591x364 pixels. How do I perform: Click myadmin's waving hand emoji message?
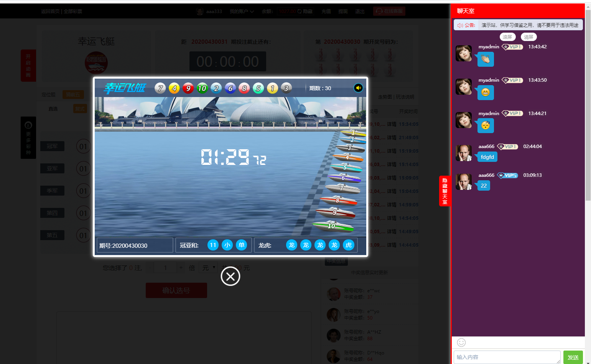486,59
